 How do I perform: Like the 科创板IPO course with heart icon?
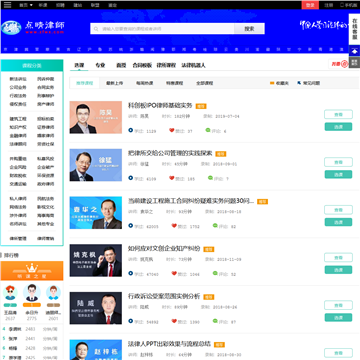pyautogui.click(x=172, y=130)
